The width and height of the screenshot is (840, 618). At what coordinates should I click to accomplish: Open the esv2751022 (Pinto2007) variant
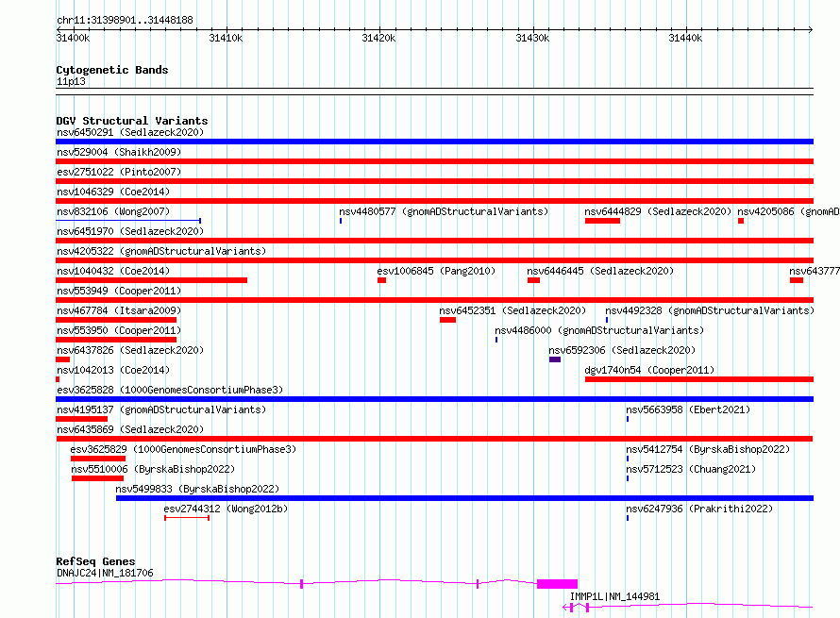point(119,172)
